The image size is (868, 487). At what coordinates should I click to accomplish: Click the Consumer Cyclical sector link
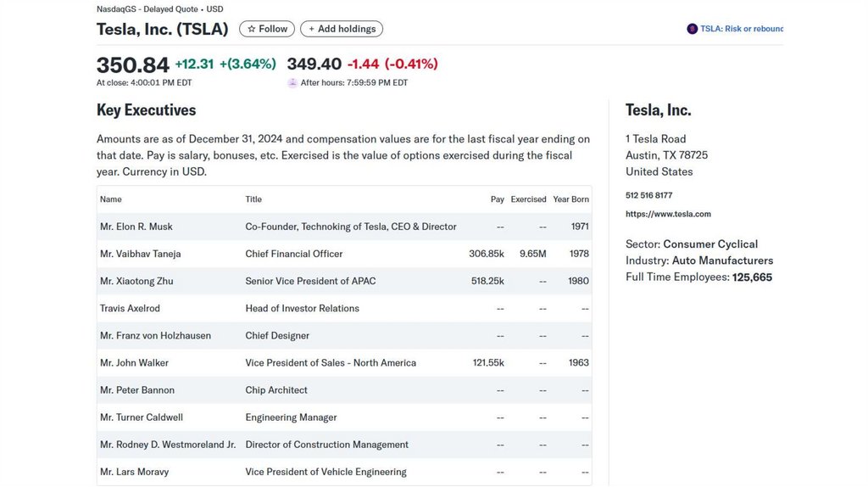click(x=710, y=244)
